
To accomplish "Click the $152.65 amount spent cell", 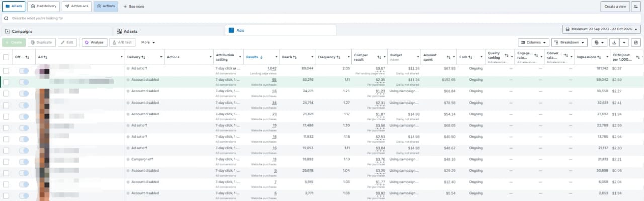I will (x=448, y=80).
